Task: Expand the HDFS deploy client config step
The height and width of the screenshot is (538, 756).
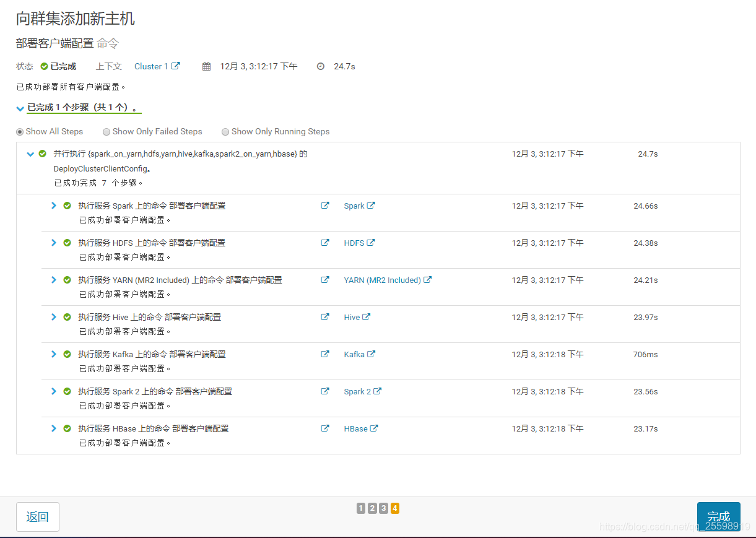Action: coord(54,243)
